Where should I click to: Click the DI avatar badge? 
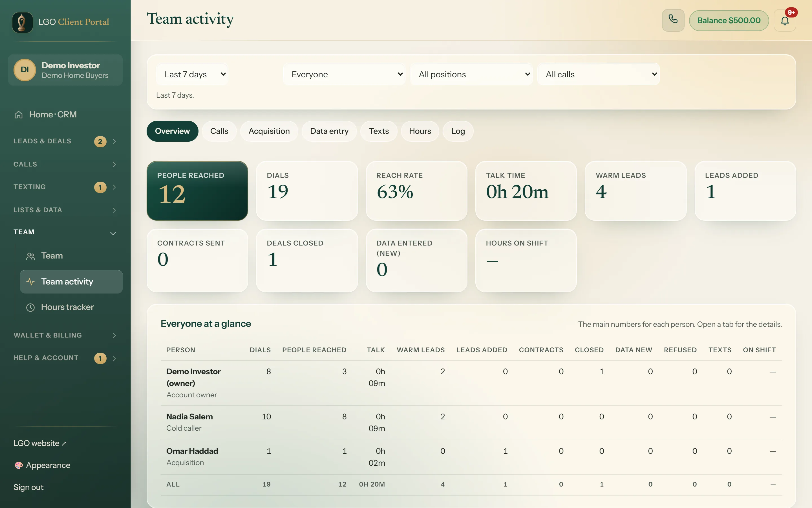[25, 70]
